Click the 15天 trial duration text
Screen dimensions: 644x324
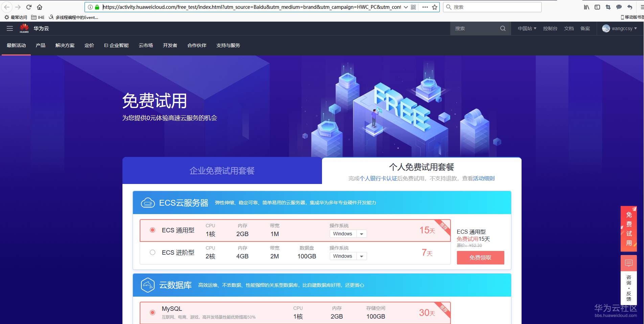click(427, 230)
